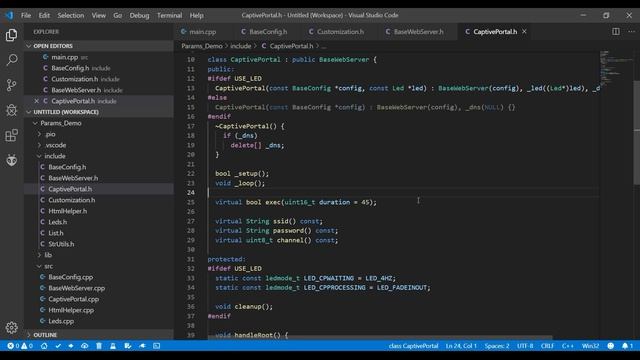Screen dimensions: 640x360
Task: Click the PlatformIO Upload arrow icon
Action: 71,346
